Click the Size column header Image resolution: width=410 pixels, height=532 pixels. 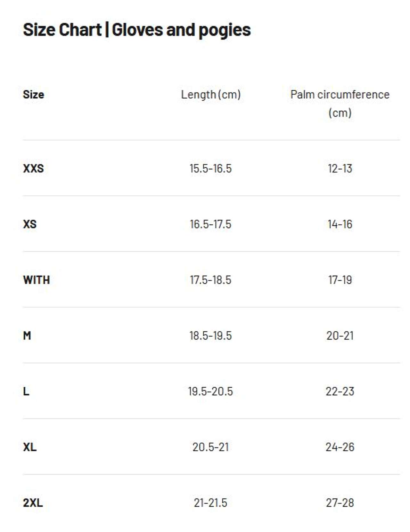[33, 95]
